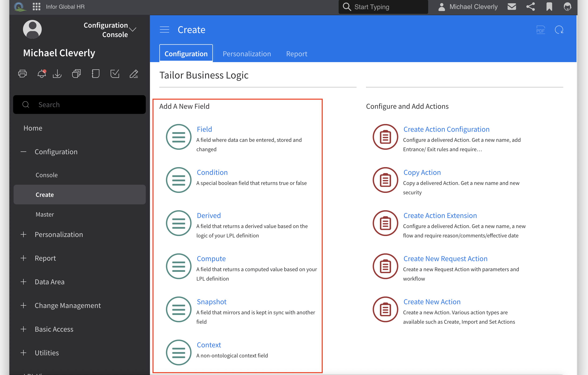Click the sidebar Search field
Image resolution: width=588 pixels, height=375 pixels.
coord(80,105)
